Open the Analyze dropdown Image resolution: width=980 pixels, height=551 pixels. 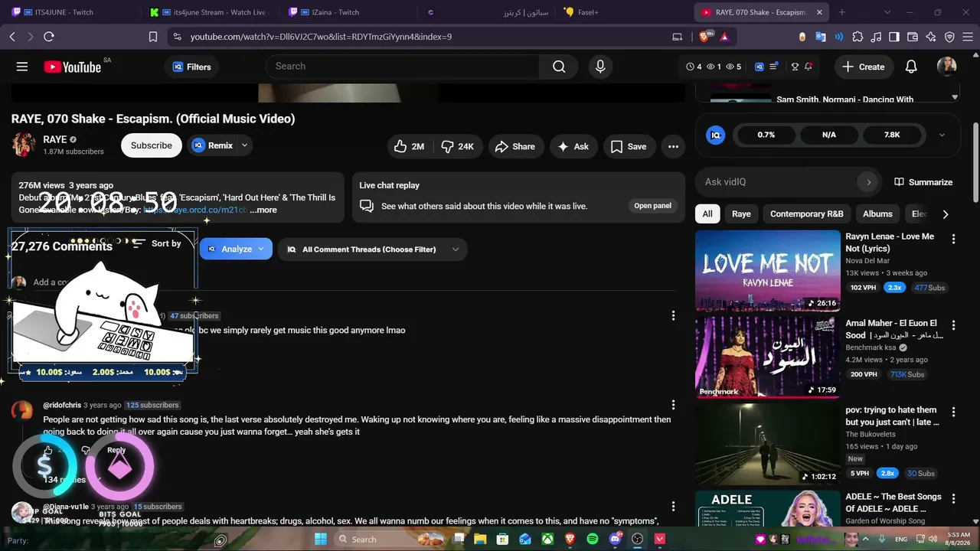point(236,249)
